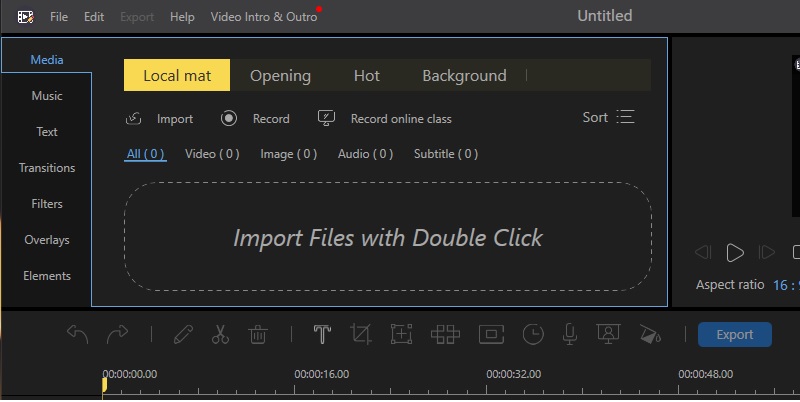
Task: Click the Import label
Action: tap(174, 119)
